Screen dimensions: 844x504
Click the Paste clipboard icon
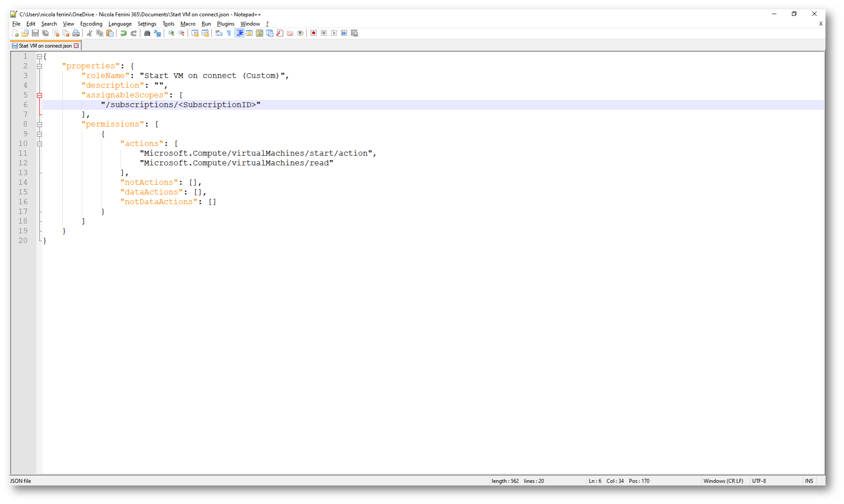click(110, 34)
